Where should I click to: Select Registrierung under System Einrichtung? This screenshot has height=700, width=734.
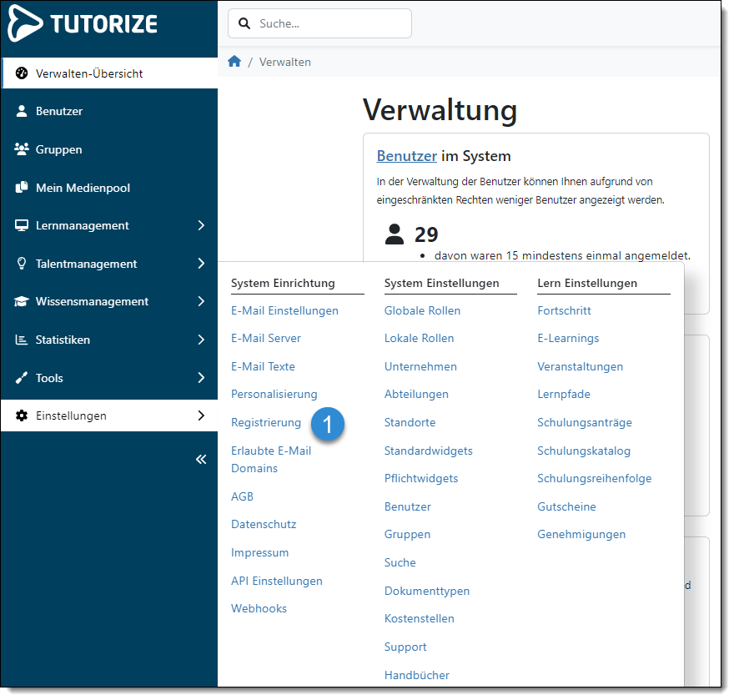pyautogui.click(x=266, y=423)
